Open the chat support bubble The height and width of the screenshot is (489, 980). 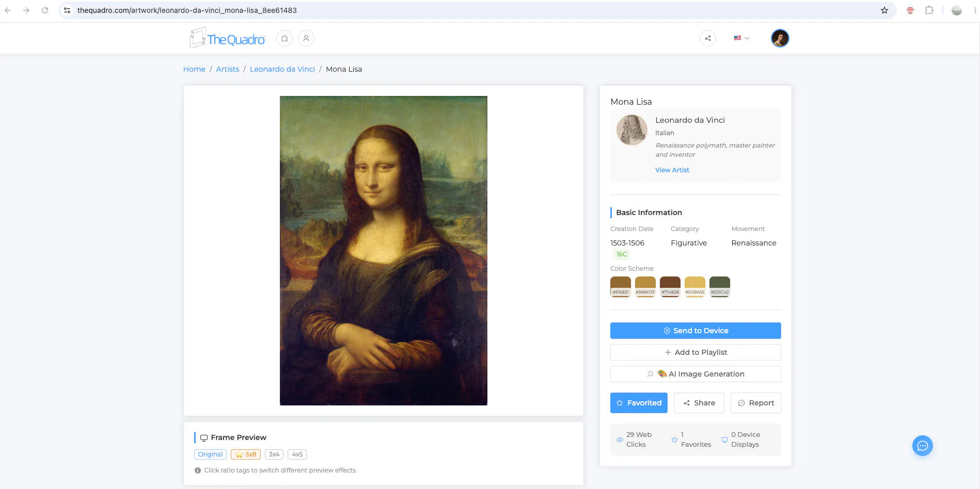click(923, 446)
